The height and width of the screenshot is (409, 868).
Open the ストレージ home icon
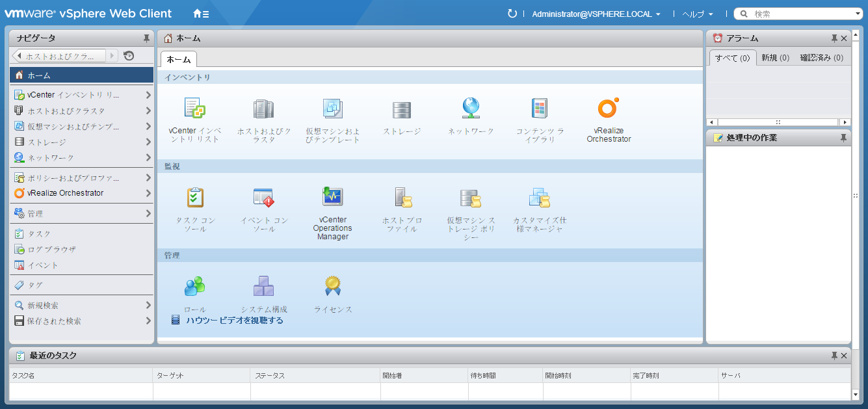click(x=401, y=110)
